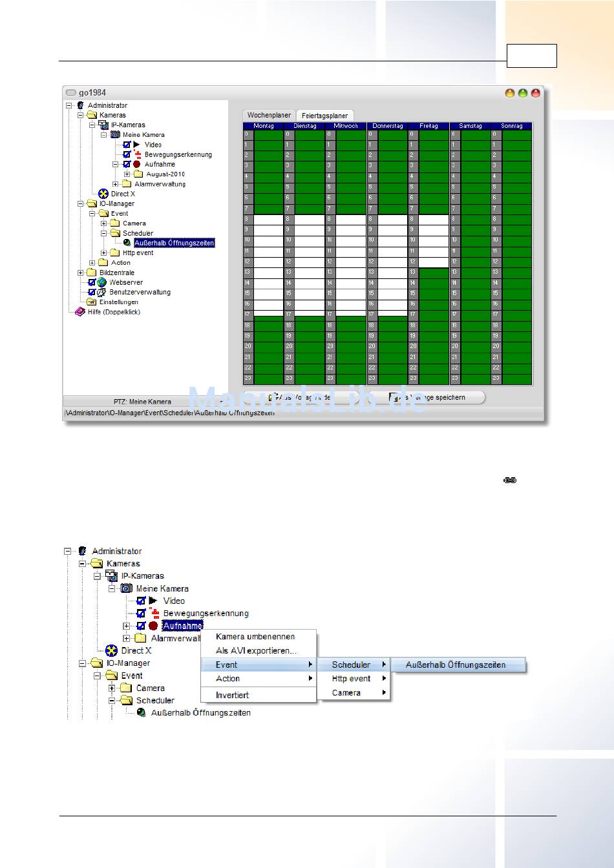This screenshot has width=614, height=868.
Task: Click the IP-Kameras network camera icon in go1984 window
Action: point(103,125)
